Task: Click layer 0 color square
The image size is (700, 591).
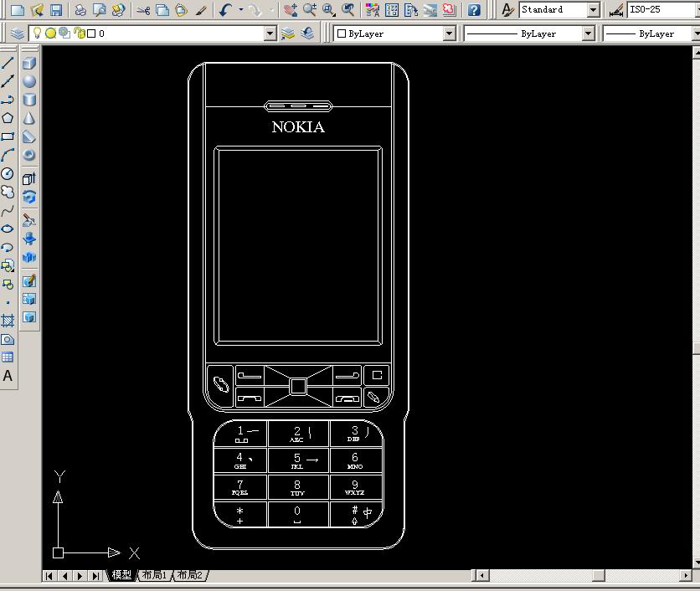Action: (x=91, y=33)
